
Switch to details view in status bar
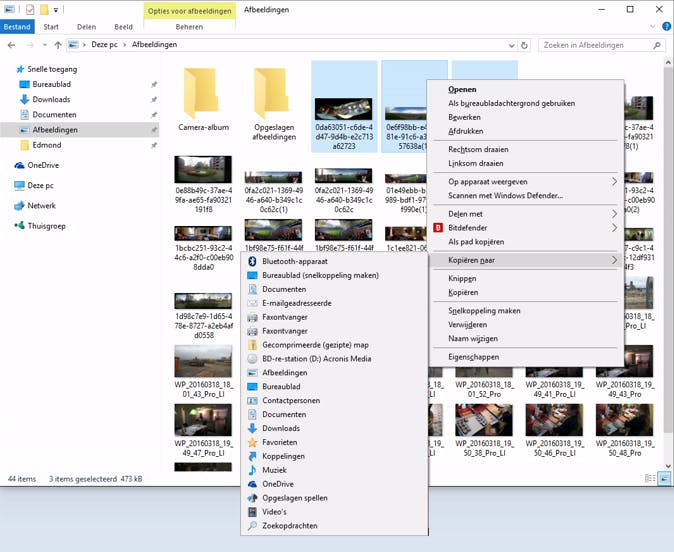[651, 480]
